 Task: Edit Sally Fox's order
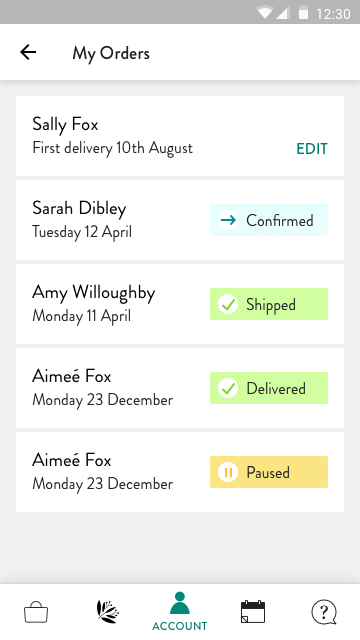[x=312, y=149]
